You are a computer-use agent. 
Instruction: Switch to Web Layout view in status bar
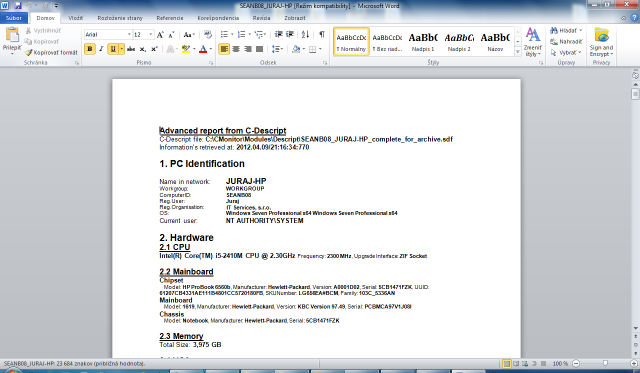click(525, 363)
